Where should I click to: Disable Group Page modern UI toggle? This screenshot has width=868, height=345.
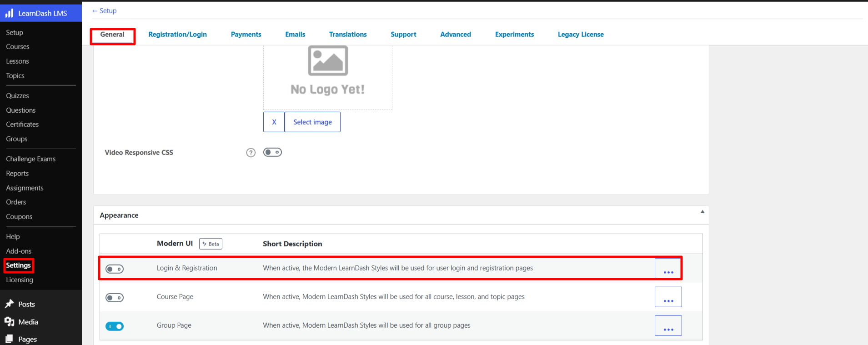(x=115, y=326)
